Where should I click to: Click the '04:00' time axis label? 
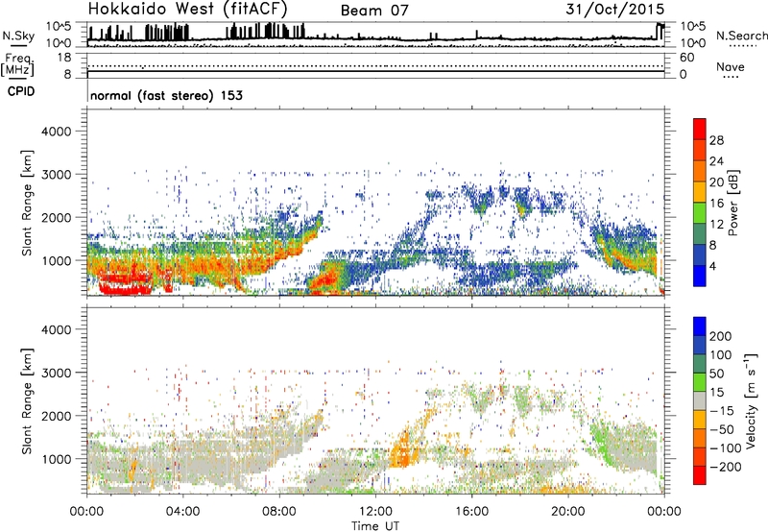(182, 512)
